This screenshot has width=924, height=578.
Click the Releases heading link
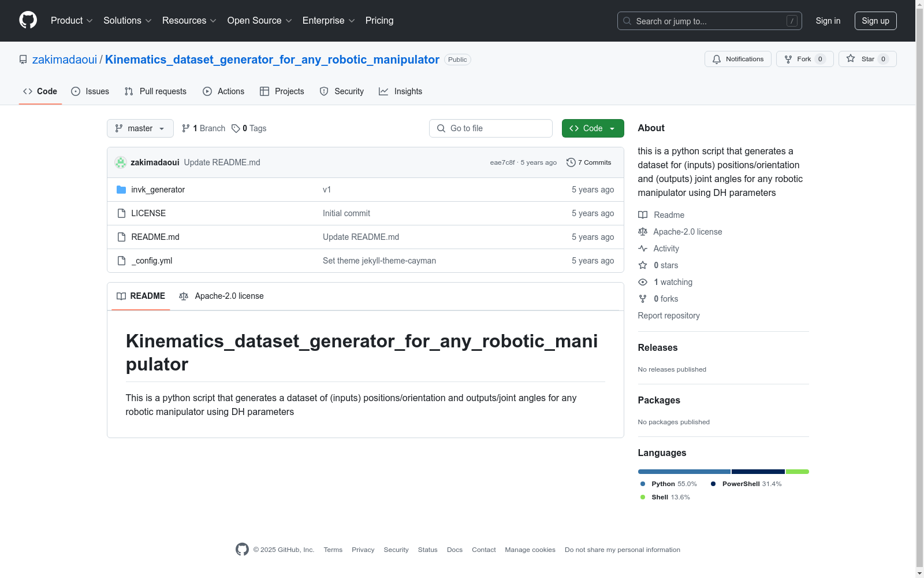[x=658, y=347]
